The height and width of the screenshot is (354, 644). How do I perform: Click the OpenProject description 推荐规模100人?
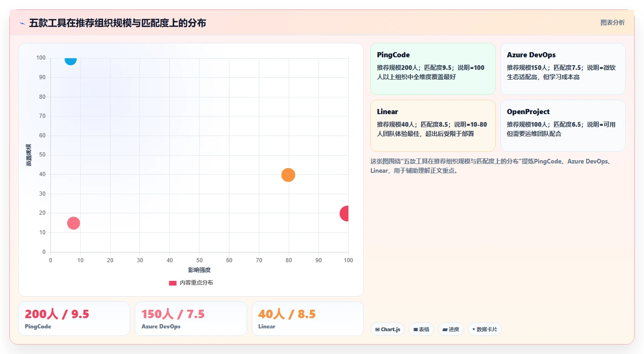561,129
